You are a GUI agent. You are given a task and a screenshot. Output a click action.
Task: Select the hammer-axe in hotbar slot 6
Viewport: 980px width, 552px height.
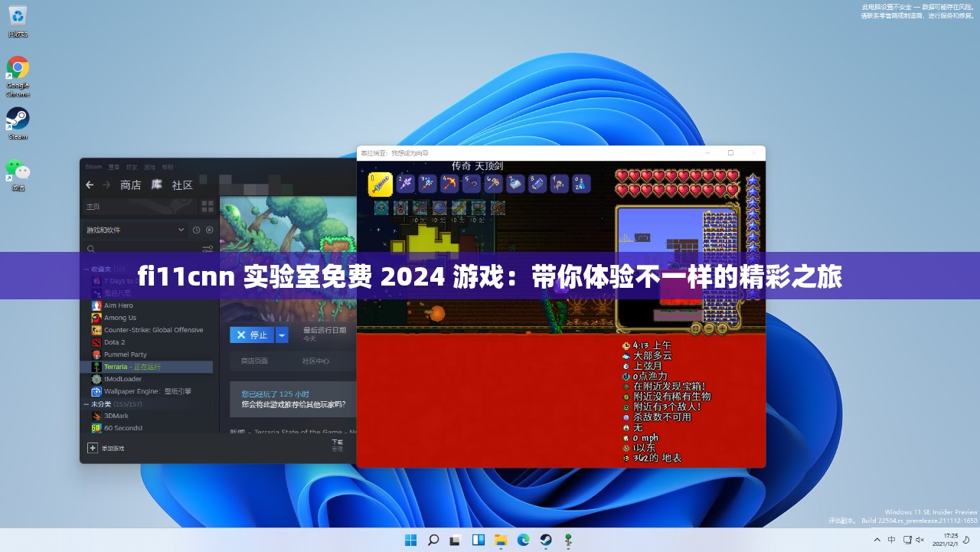494,184
